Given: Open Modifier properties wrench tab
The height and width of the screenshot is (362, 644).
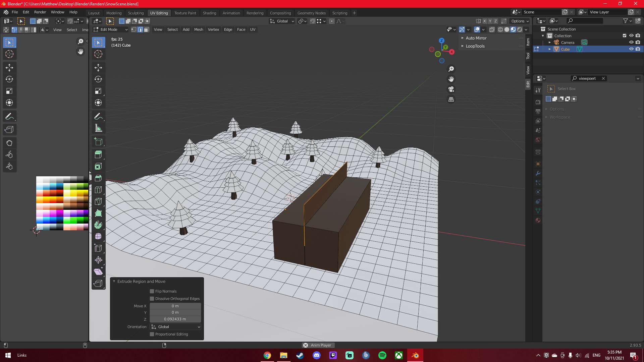Looking at the screenshot, I should pos(538,173).
